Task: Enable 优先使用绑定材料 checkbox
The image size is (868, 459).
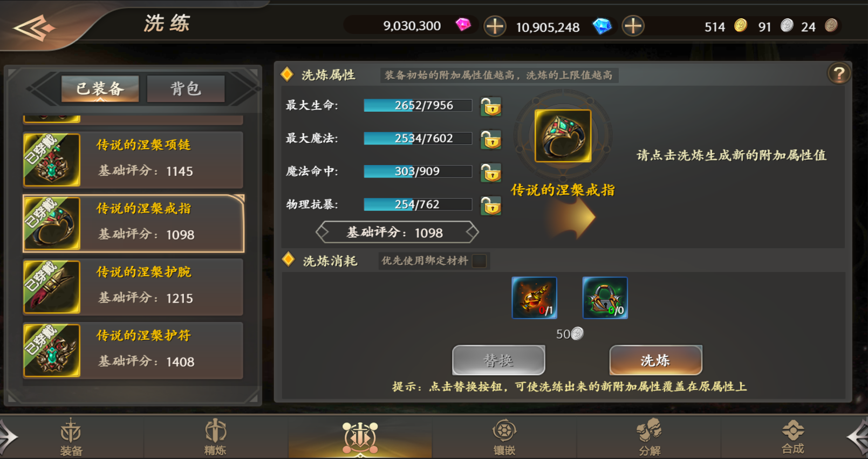Action: point(479,261)
